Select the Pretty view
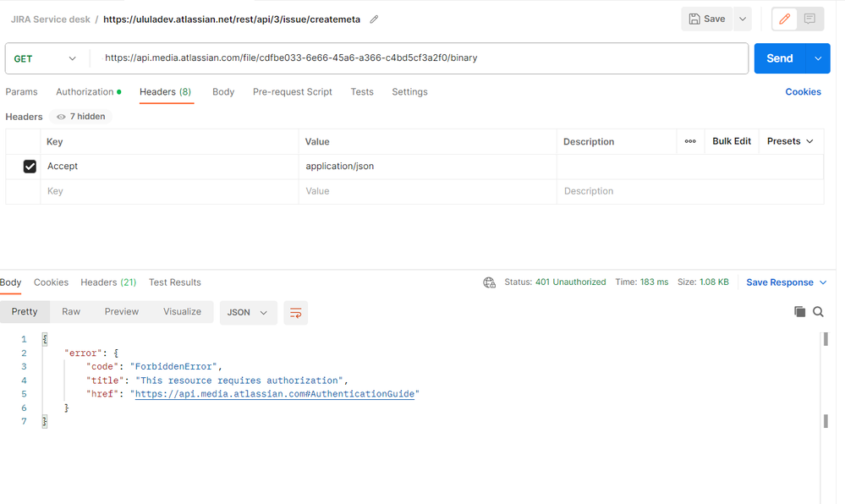The height and width of the screenshot is (504, 845). point(25,311)
